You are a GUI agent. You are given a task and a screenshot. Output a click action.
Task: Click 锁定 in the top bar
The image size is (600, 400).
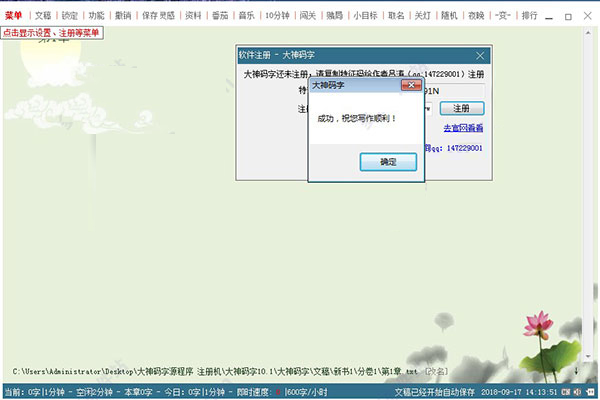pyautogui.click(x=70, y=16)
